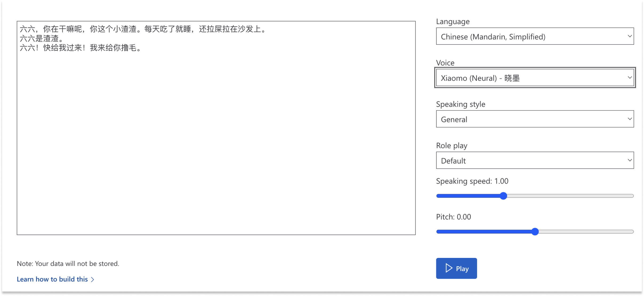
Task: Click the second line 六六是渣渣
Action: point(42,39)
